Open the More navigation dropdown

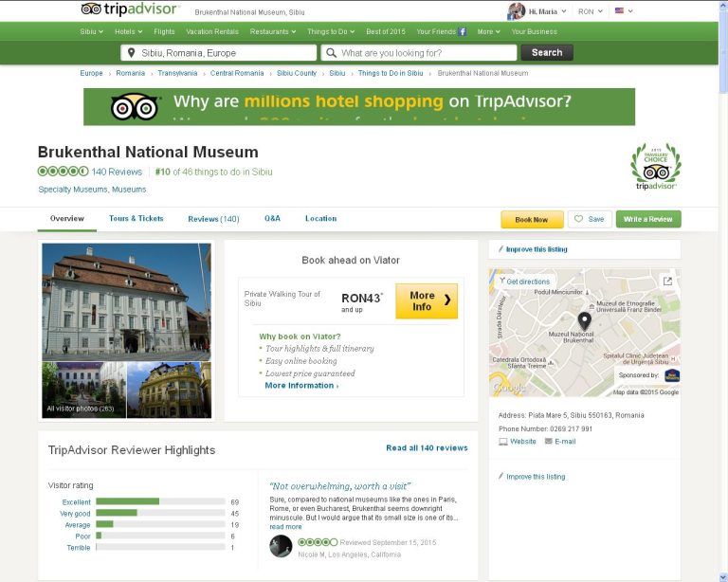(x=489, y=31)
